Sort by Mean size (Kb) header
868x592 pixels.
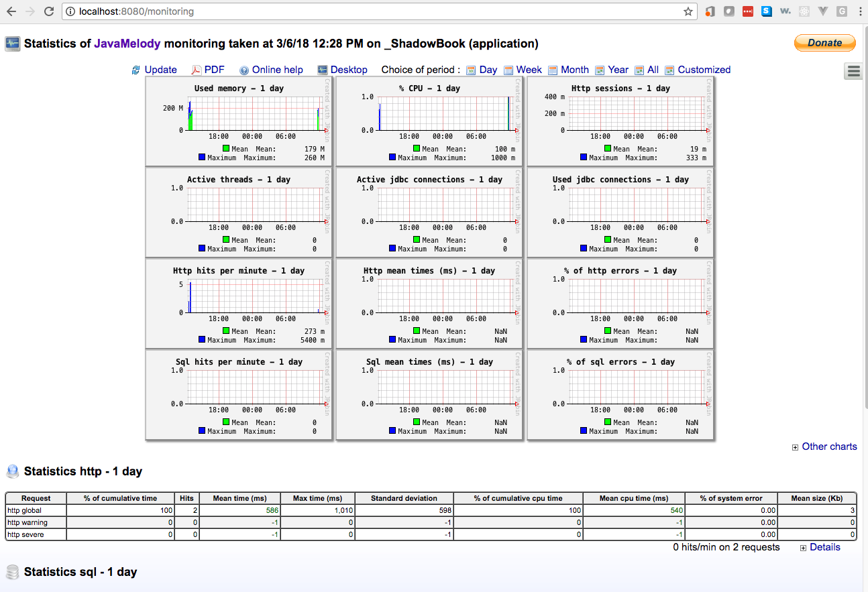[817, 498]
